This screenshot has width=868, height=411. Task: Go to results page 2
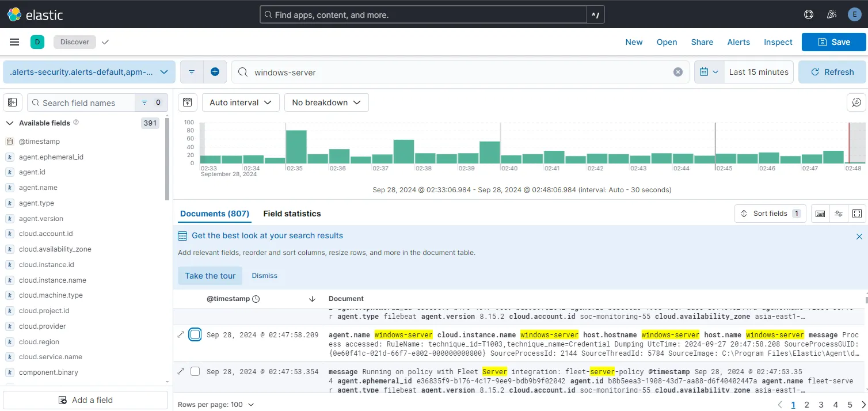807,404
